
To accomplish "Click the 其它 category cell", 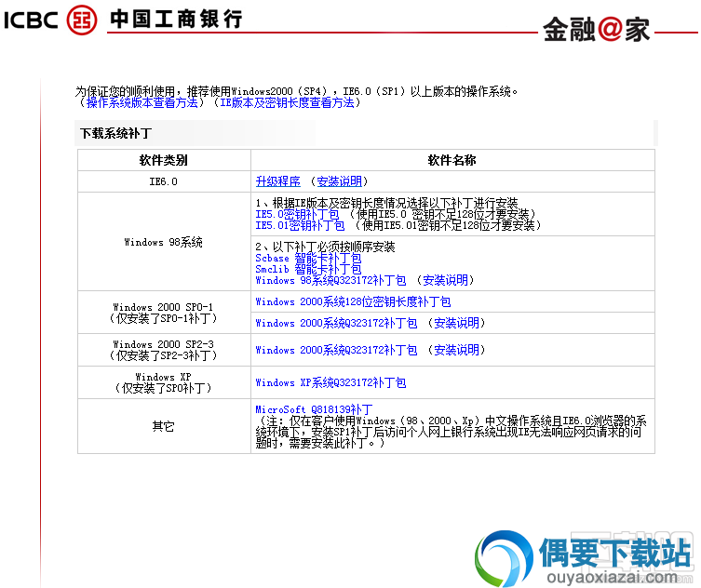I will coord(164,427).
